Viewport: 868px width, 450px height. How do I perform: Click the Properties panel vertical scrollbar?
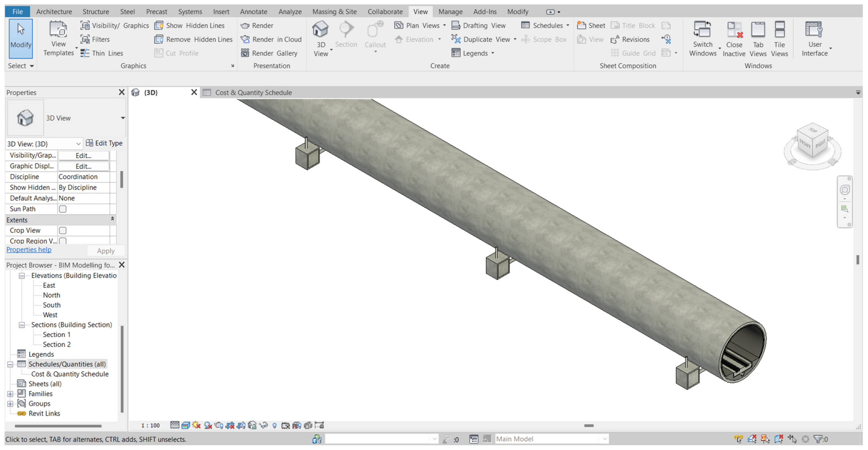(x=122, y=180)
